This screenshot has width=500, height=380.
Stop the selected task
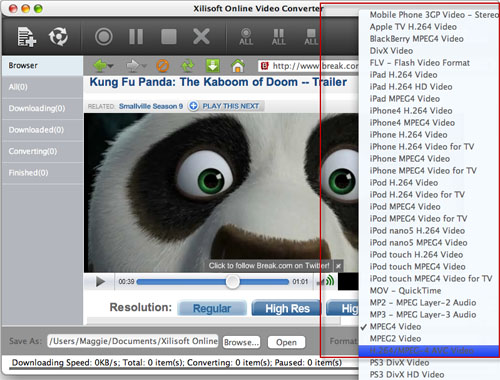pos(169,36)
